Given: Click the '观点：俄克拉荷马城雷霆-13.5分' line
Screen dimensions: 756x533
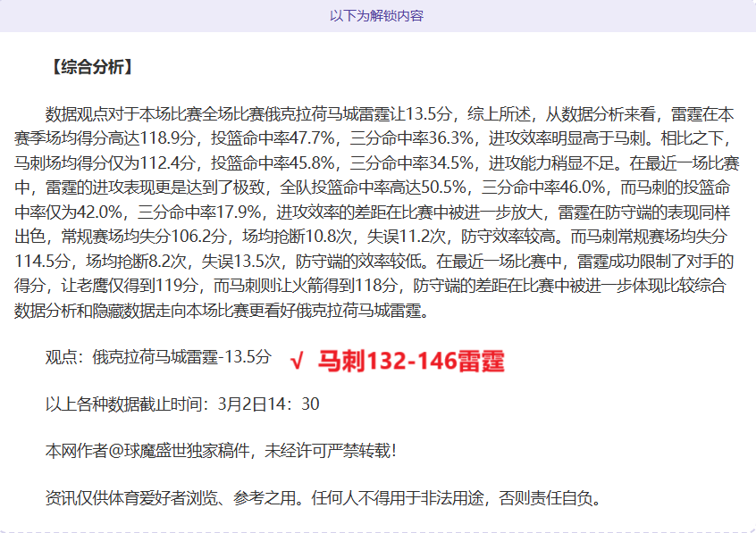Looking at the screenshot, I should [158, 357].
